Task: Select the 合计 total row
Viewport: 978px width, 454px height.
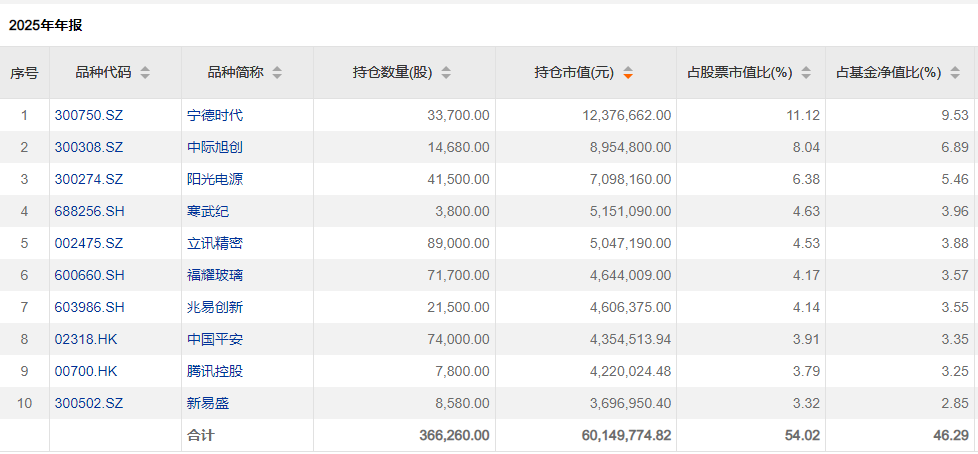Action: tap(201, 435)
